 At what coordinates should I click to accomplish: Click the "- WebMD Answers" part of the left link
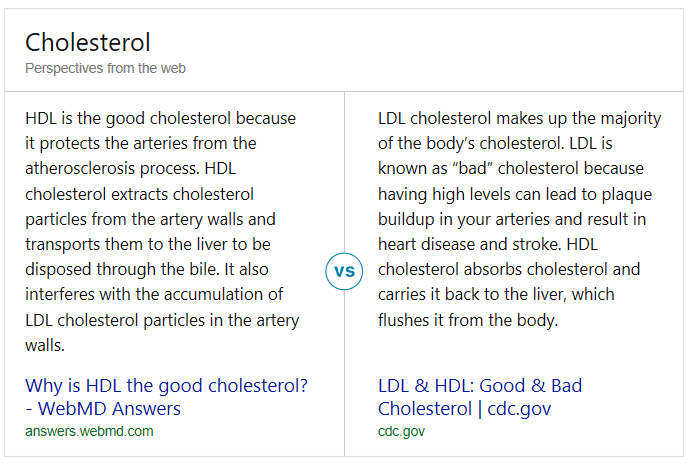coord(103,409)
